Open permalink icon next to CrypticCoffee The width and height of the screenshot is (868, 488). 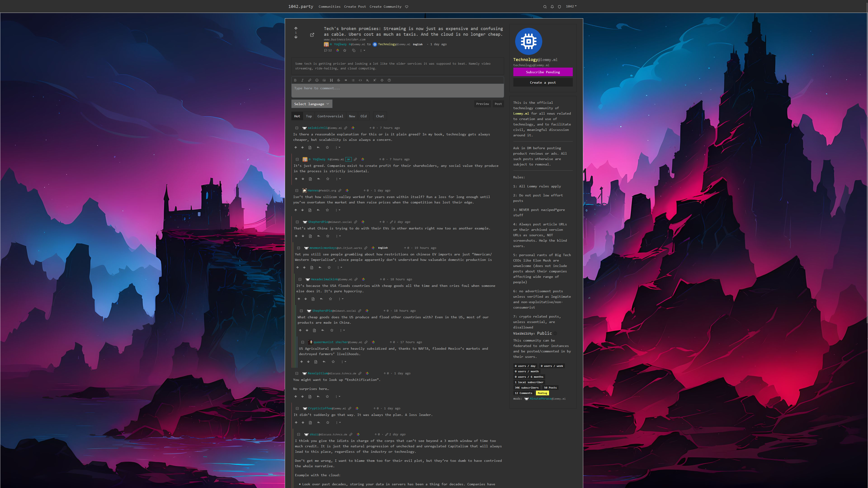coord(350,408)
